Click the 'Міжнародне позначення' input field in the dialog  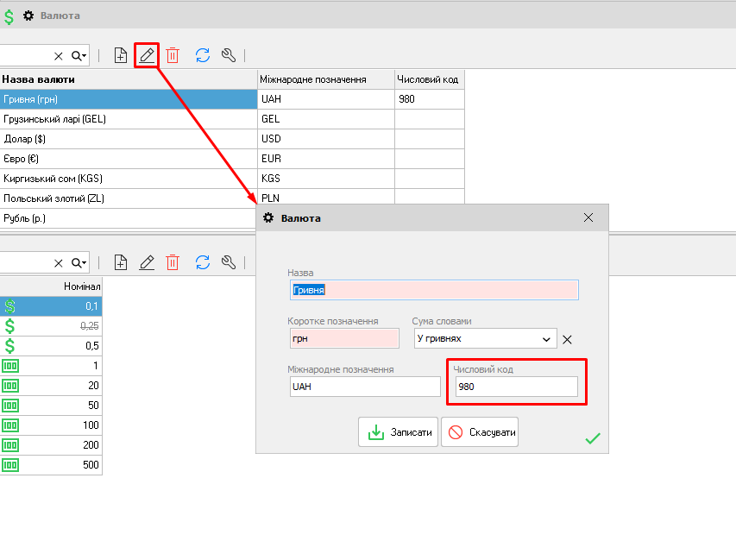(x=365, y=387)
